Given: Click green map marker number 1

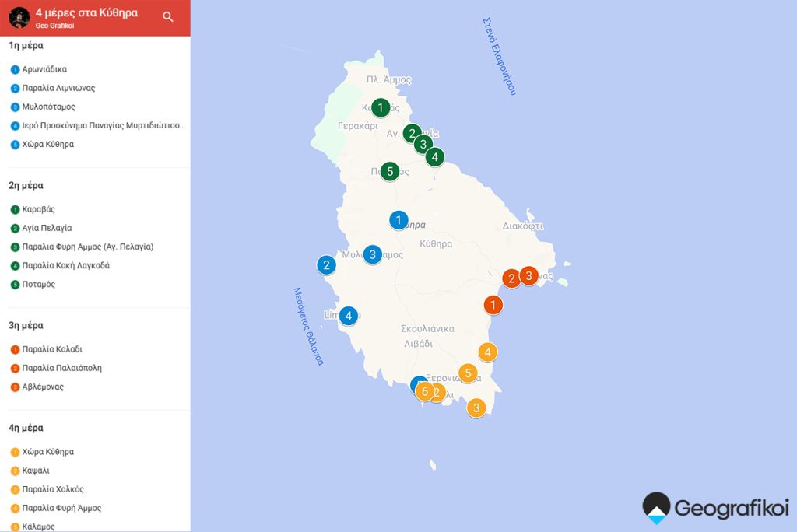Looking at the screenshot, I should point(380,107).
